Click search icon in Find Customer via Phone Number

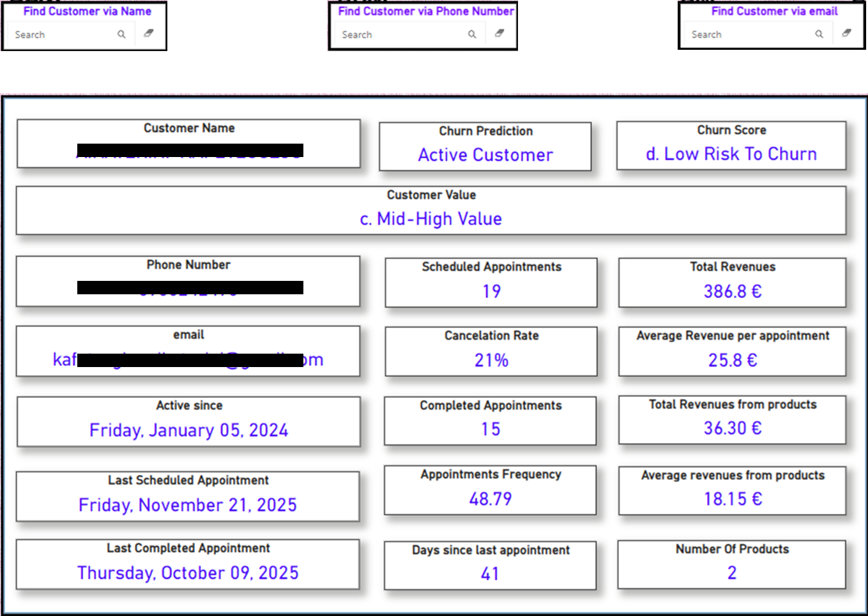[x=472, y=34]
